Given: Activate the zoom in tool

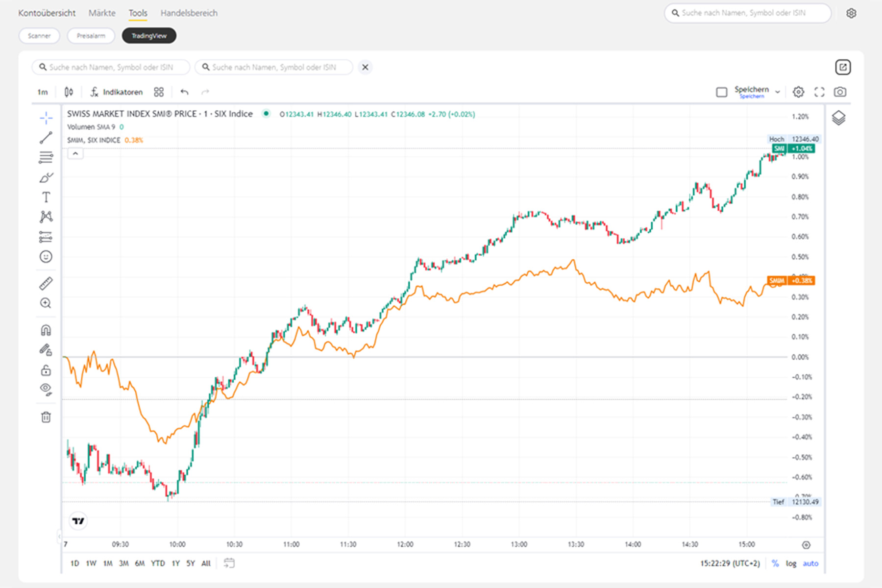Looking at the screenshot, I should [46, 303].
